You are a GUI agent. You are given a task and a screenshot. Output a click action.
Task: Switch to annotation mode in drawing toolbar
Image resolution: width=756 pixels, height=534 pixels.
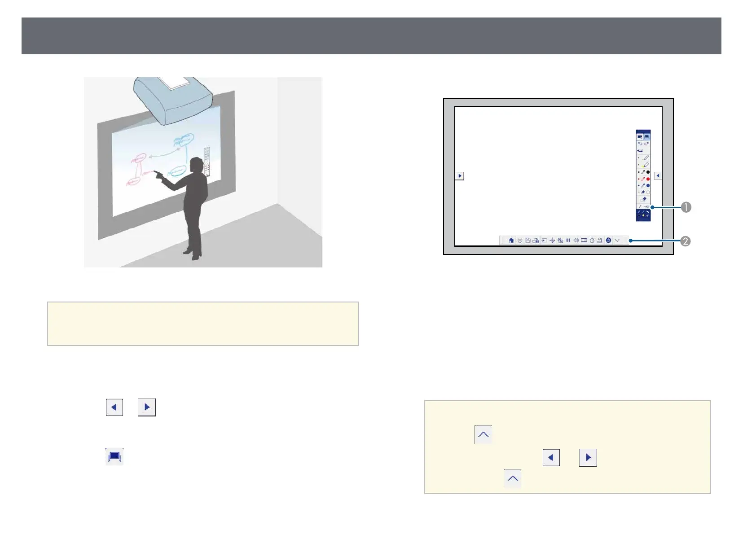pyautogui.click(x=640, y=136)
